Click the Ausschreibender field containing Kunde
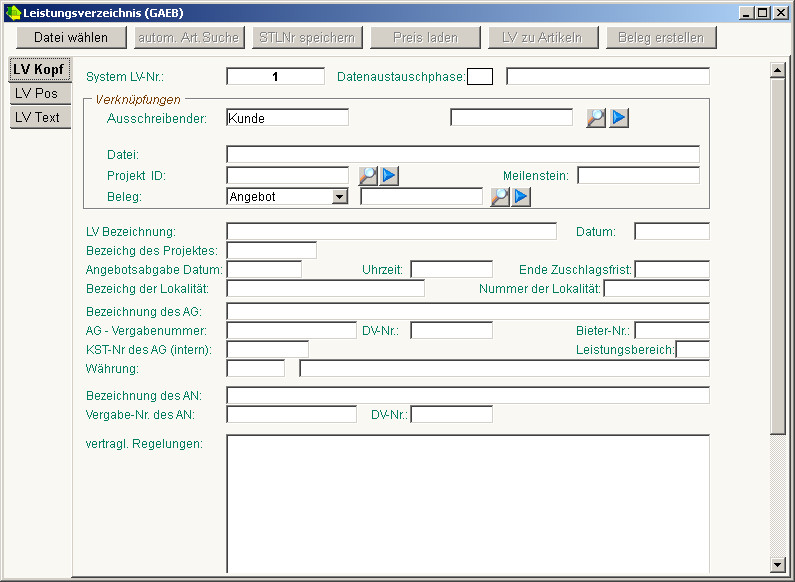The width and height of the screenshot is (795, 582). click(287, 118)
